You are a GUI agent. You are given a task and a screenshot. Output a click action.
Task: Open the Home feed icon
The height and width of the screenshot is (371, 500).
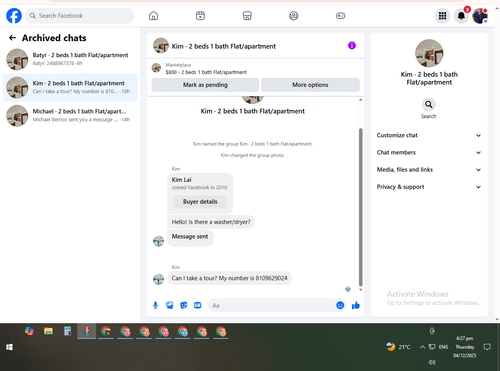pos(153,16)
